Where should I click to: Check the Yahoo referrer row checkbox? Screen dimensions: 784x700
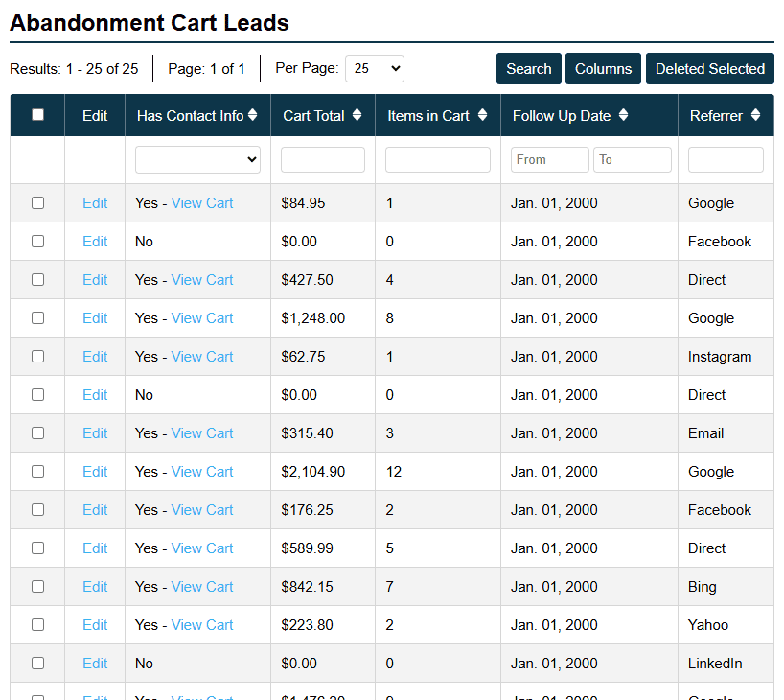click(x=37, y=624)
